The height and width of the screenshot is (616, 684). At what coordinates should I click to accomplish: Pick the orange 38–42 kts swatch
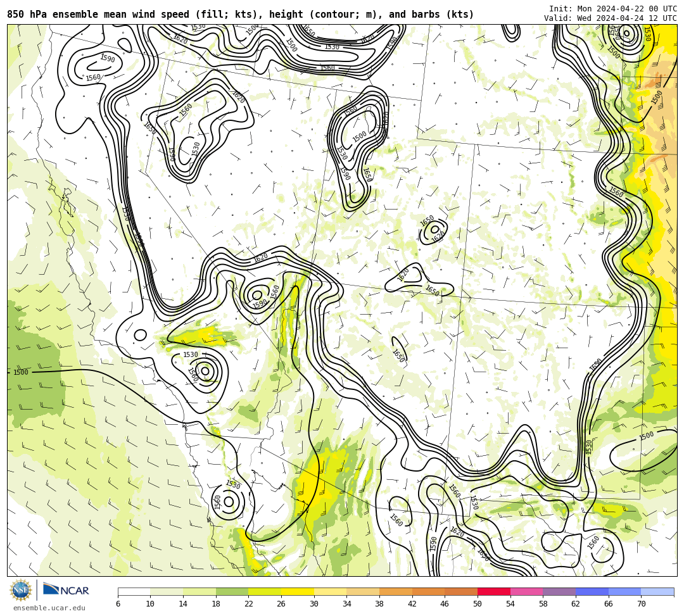[396, 591]
